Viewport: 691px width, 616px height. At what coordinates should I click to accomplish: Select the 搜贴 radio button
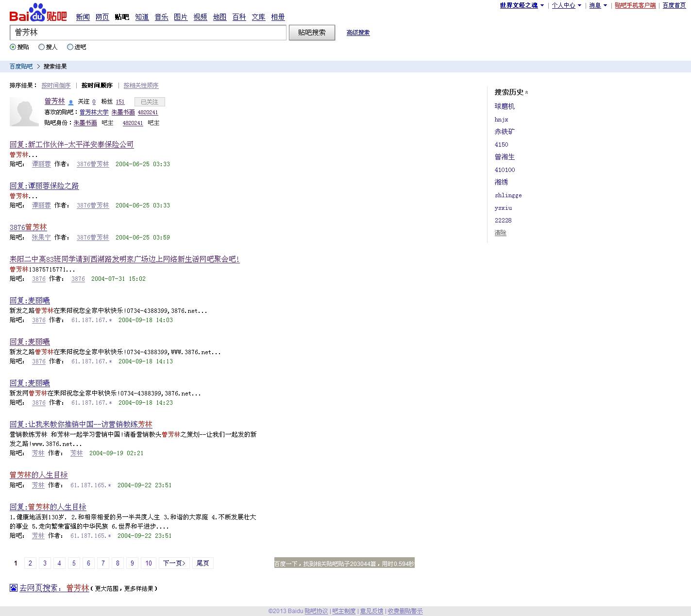click(13, 47)
